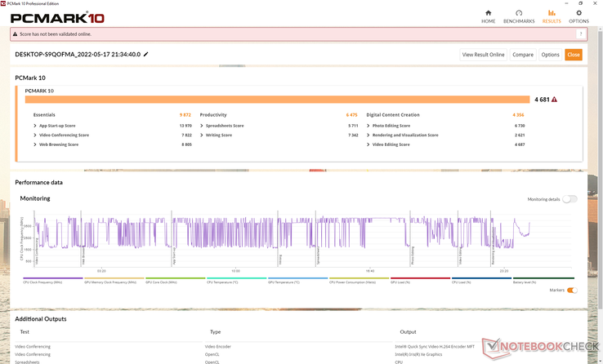Image resolution: width=603 pixels, height=364 pixels.
Task: Click the GPU Load legend color bar
Action: (x=418, y=278)
